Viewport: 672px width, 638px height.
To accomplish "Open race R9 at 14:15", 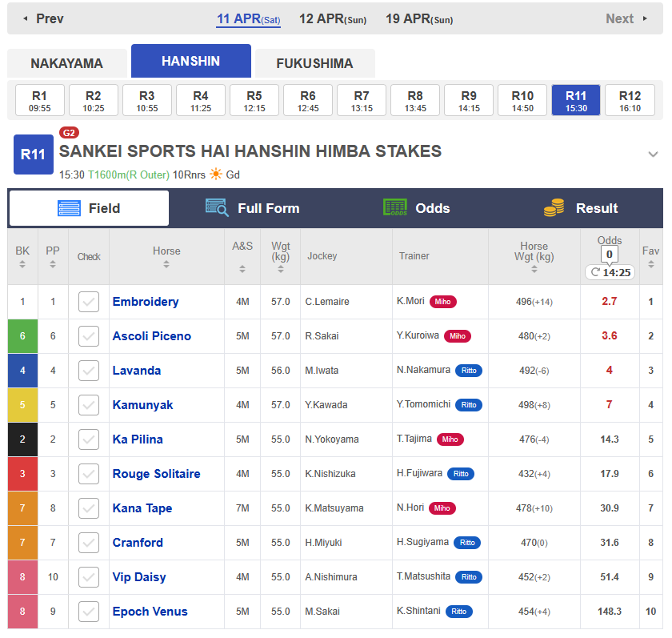I will (469, 100).
